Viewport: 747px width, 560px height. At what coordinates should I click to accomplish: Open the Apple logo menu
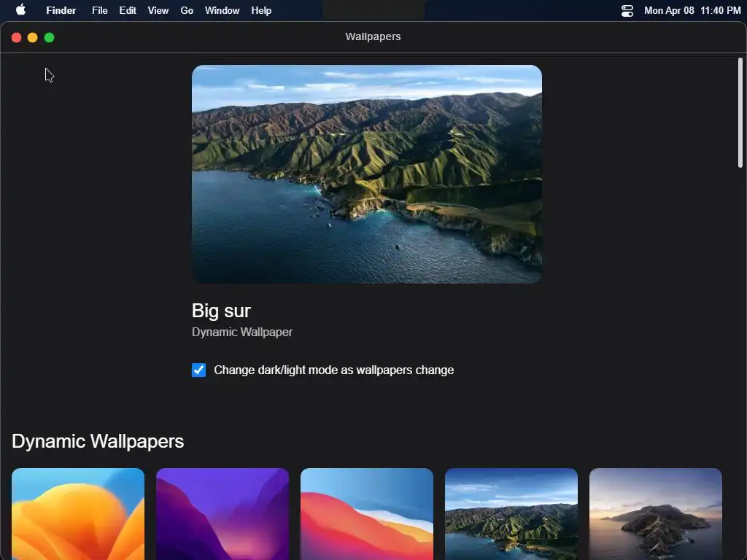[x=20, y=10]
